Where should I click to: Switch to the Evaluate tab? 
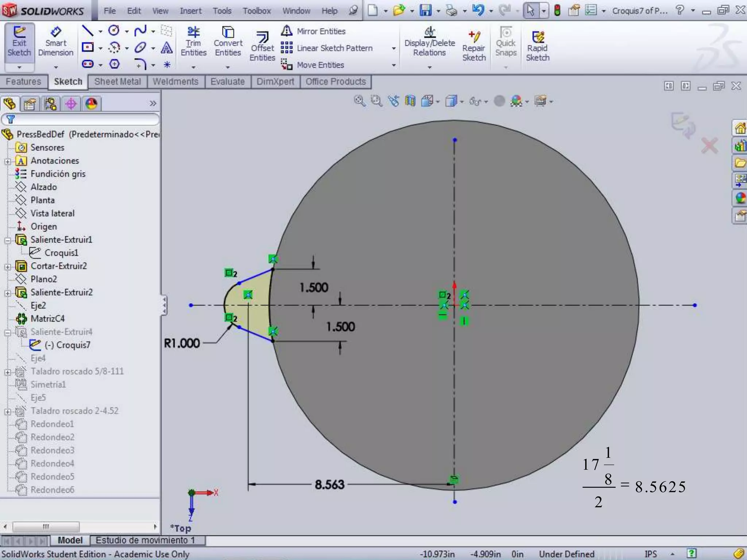click(x=228, y=82)
